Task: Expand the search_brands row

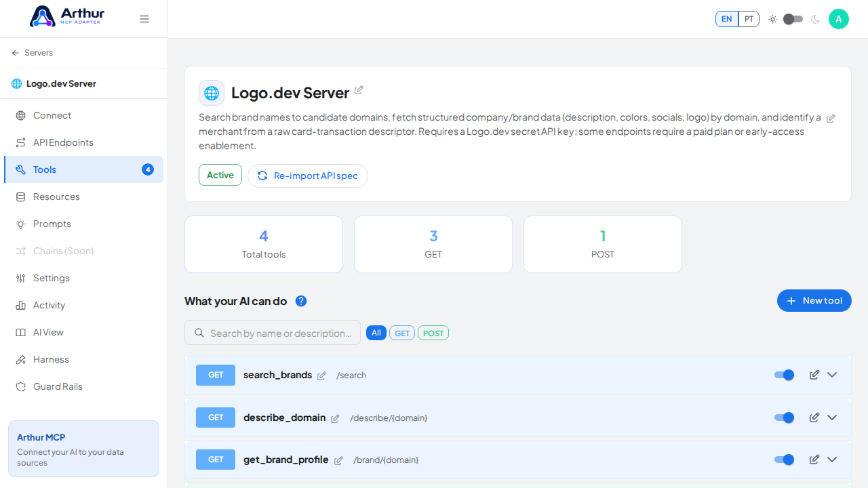Action: click(x=832, y=375)
